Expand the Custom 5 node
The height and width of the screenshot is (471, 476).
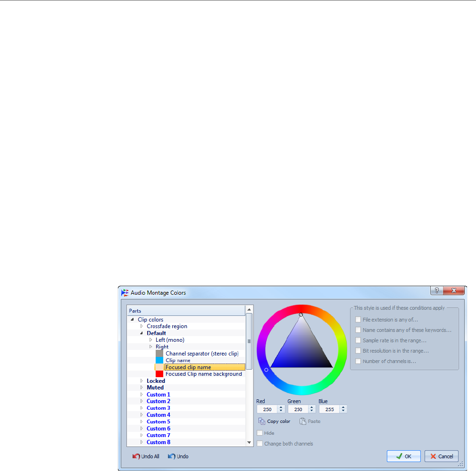[142, 421]
